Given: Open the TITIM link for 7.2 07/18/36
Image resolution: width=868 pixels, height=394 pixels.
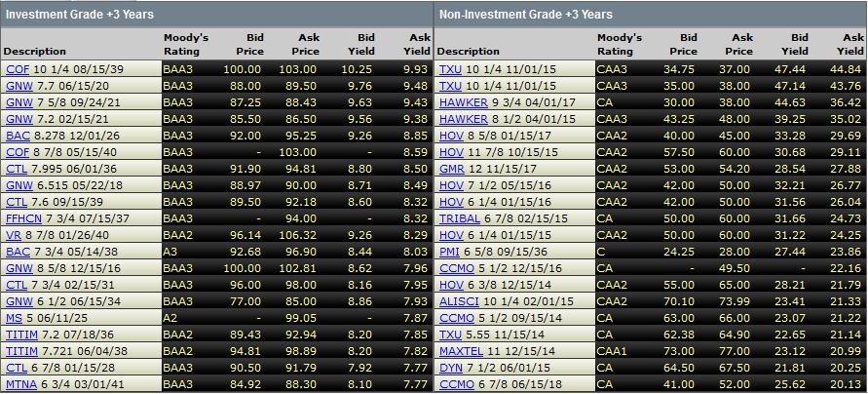Looking at the screenshot, I should (x=21, y=335).
